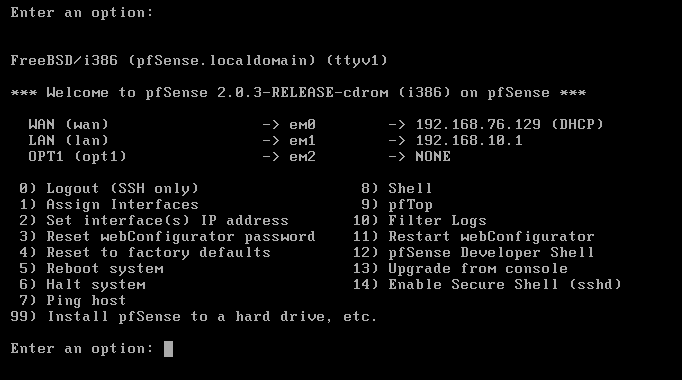Viewport: 682px width, 380px height.
Task: Click pfSense Developer Shell option
Action: tap(473, 253)
